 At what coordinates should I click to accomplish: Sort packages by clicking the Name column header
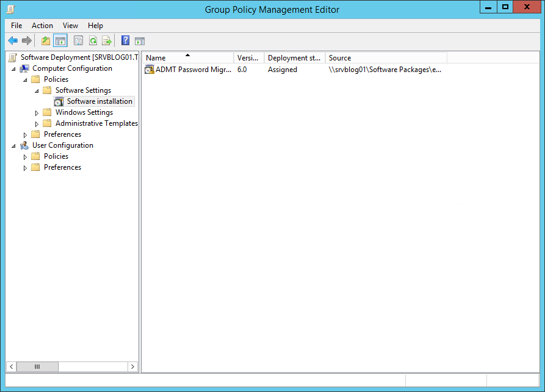[183, 57]
